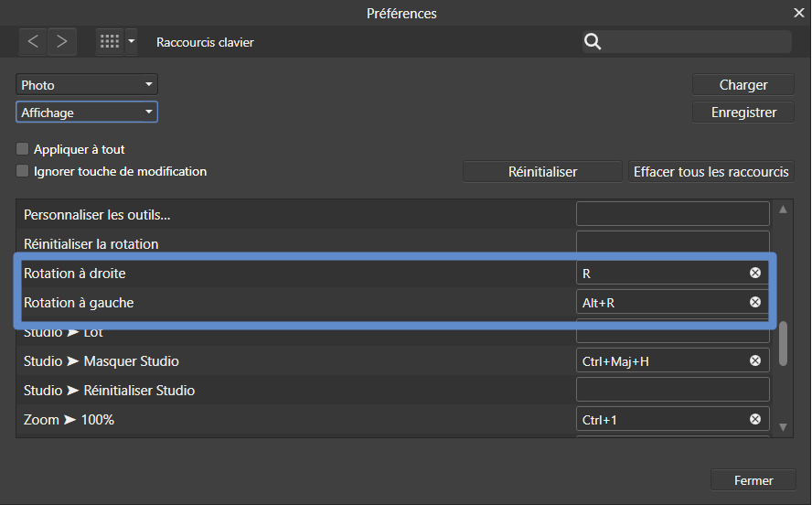This screenshot has width=812, height=505.
Task: Click the Réinitialiser la rotation shortcut field
Action: tap(672, 244)
